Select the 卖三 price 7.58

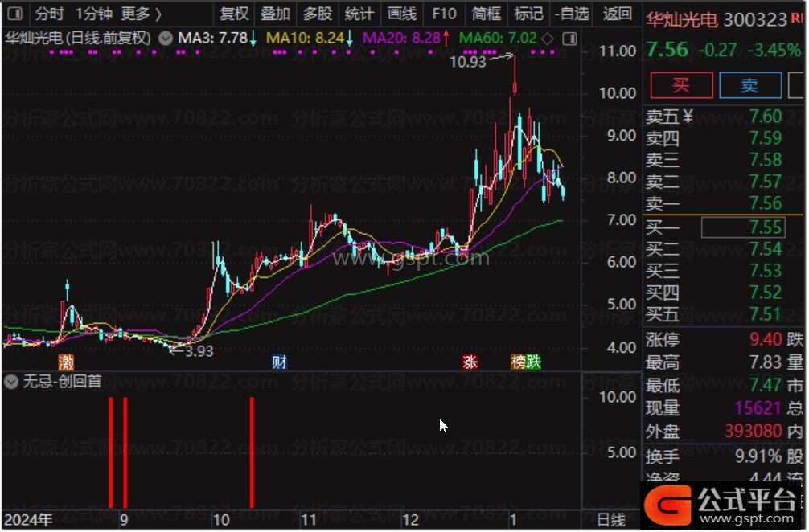[766, 160]
